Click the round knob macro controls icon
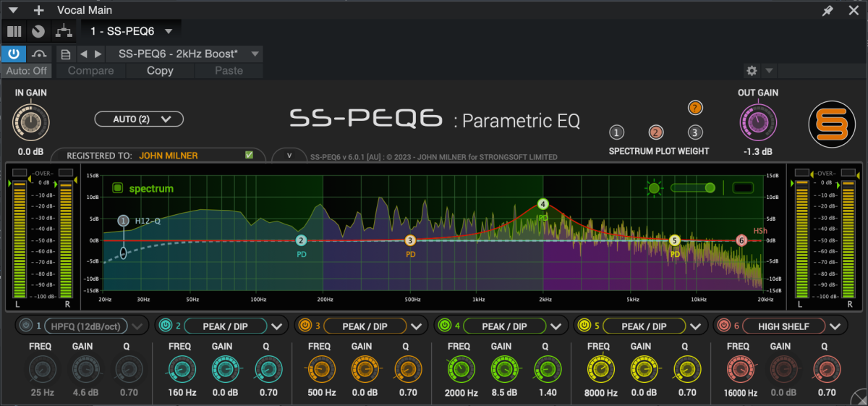868x406 pixels. 38,32
